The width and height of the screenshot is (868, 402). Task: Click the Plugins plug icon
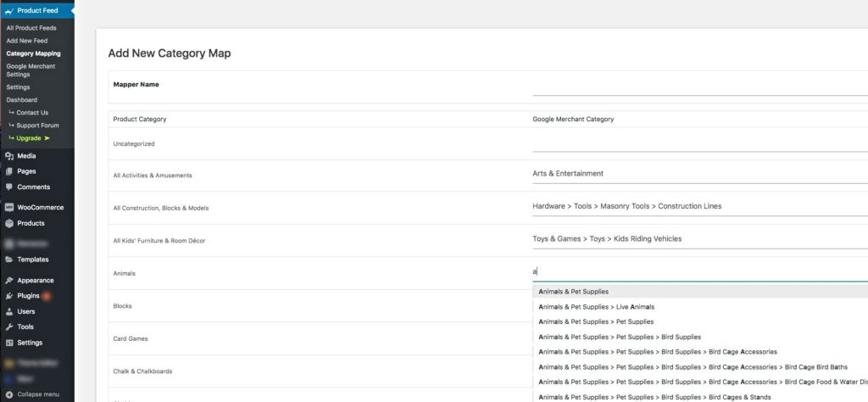(8, 296)
